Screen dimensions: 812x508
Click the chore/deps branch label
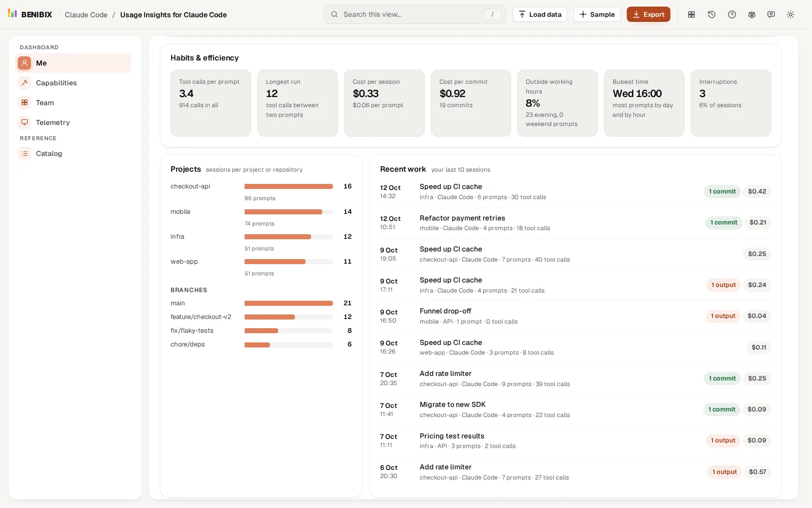coord(188,344)
